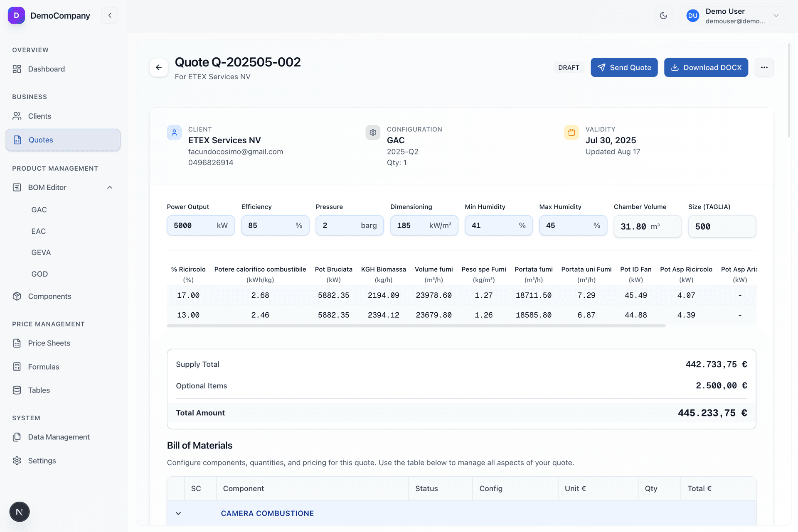Click the Send Quote button
Viewport: 798px width, 532px height.
(624, 67)
